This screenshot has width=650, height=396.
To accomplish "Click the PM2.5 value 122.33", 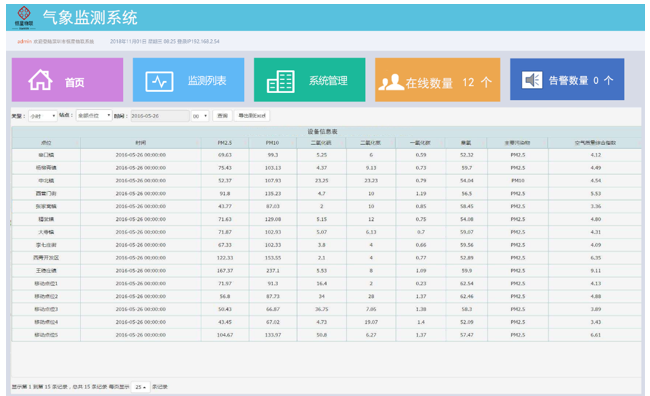I will click(225, 258).
